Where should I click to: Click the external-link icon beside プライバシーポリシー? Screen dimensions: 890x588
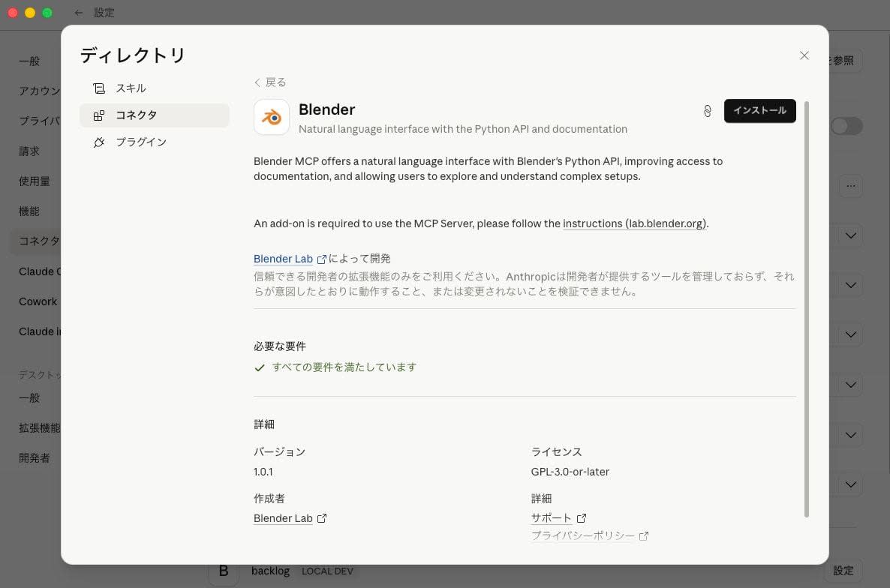[x=644, y=535]
